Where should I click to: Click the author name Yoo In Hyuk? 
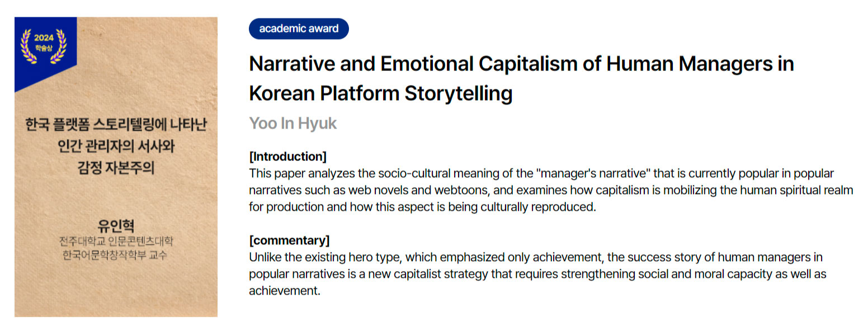tap(293, 123)
